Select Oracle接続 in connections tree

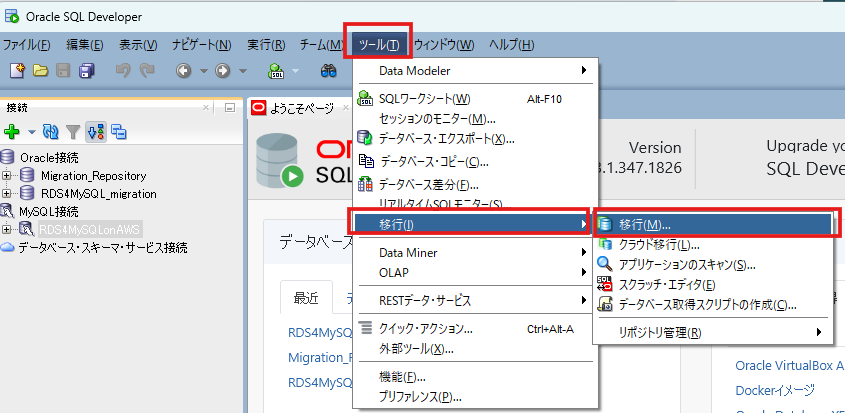pyautogui.click(x=49, y=158)
